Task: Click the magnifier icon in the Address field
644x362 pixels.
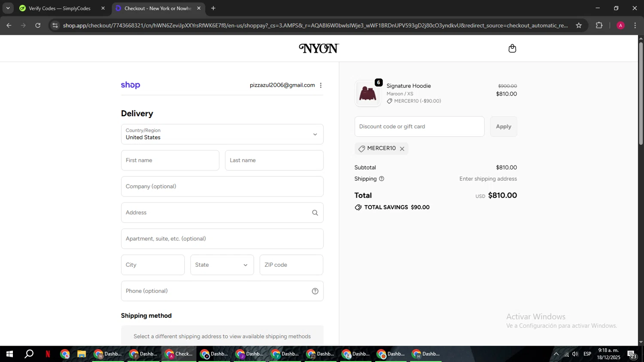Action: pyautogui.click(x=315, y=213)
